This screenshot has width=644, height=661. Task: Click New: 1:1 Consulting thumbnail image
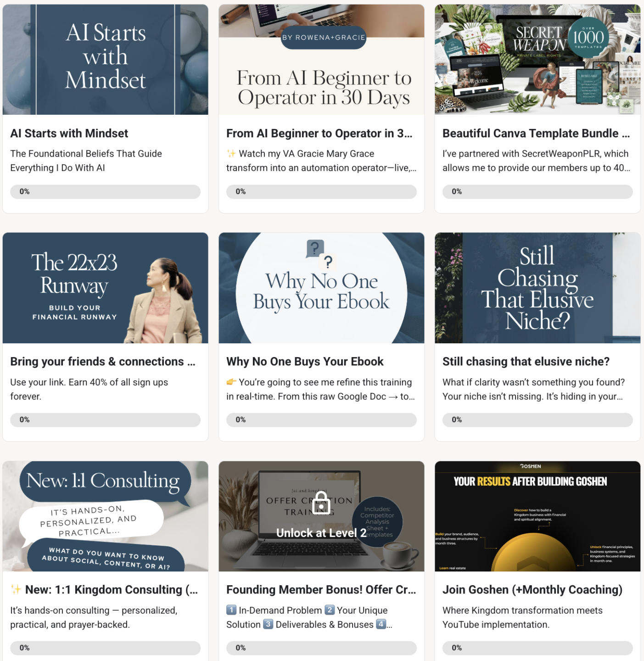(106, 516)
